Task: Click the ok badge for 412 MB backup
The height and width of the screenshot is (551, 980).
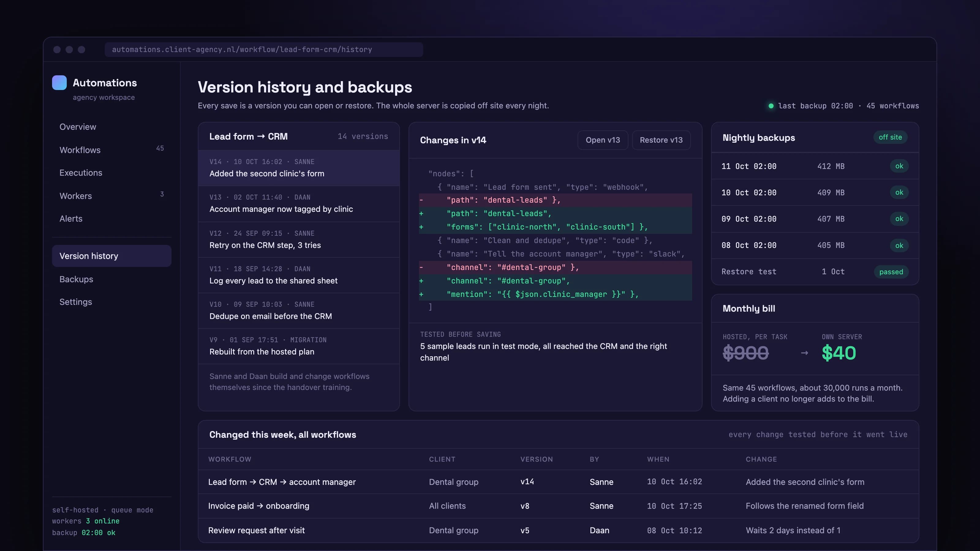Action: (899, 166)
